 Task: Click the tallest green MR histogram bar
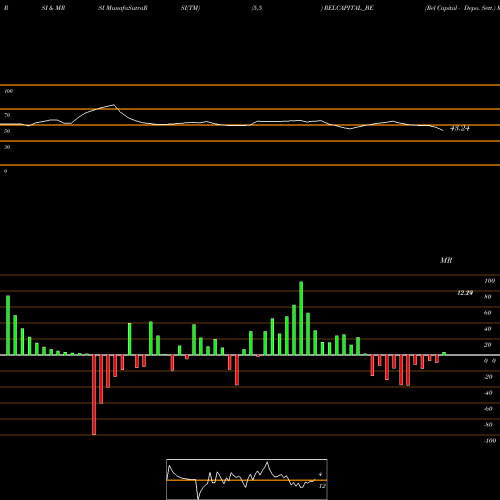click(x=301, y=318)
